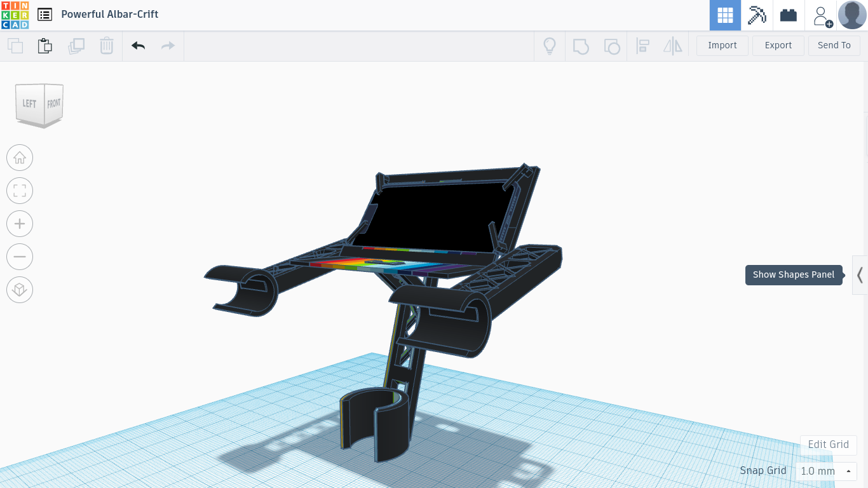
Task: Click the Import button
Action: click(x=722, y=46)
